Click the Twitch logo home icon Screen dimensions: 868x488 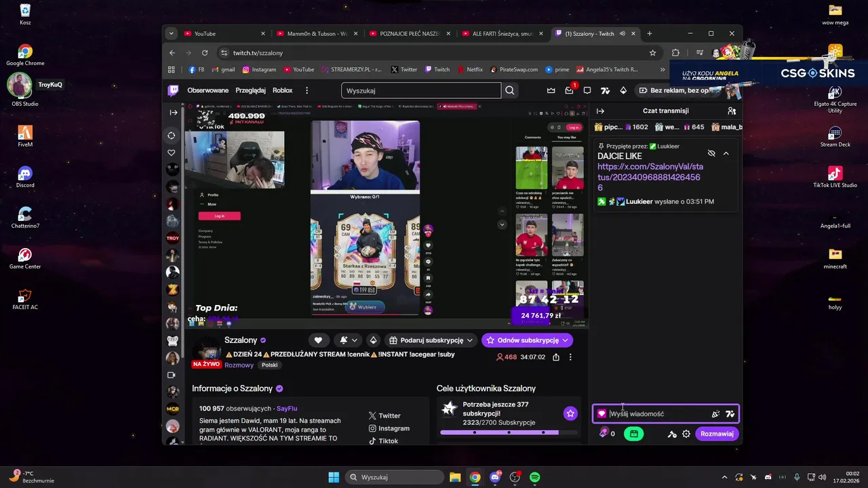[174, 90]
